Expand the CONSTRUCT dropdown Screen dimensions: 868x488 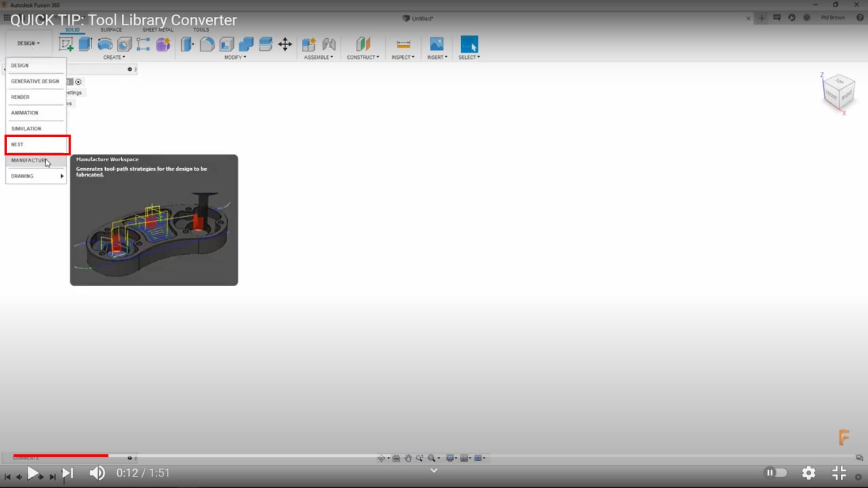(x=363, y=58)
